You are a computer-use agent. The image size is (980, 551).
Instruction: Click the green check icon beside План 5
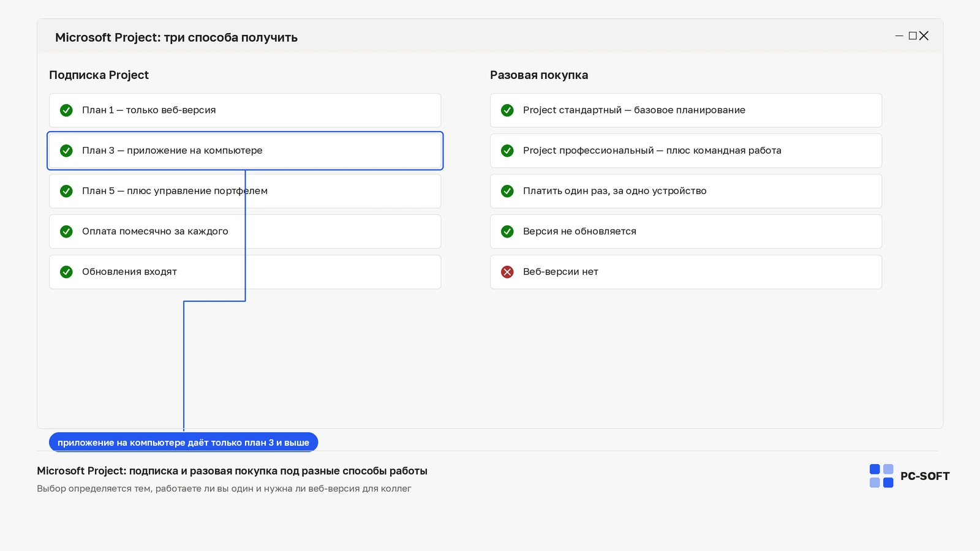tap(66, 191)
